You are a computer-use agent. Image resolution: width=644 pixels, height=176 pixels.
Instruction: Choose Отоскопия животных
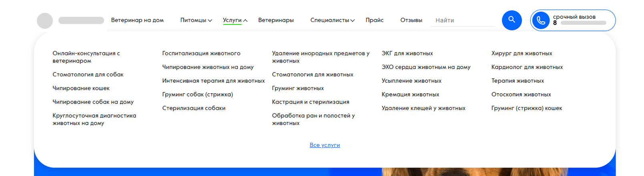[521, 94]
